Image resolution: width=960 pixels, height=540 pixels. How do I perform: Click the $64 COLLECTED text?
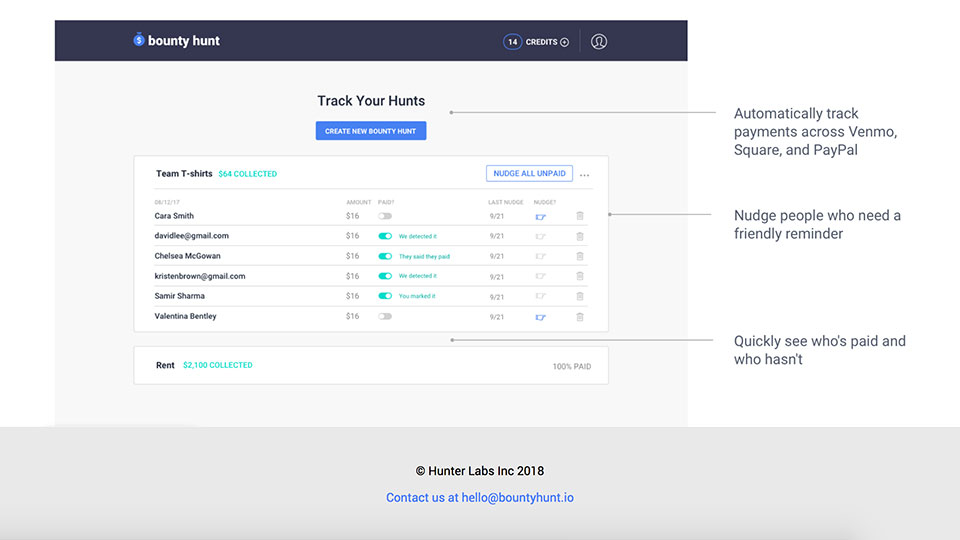pyautogui.click(x=247, y=174)
